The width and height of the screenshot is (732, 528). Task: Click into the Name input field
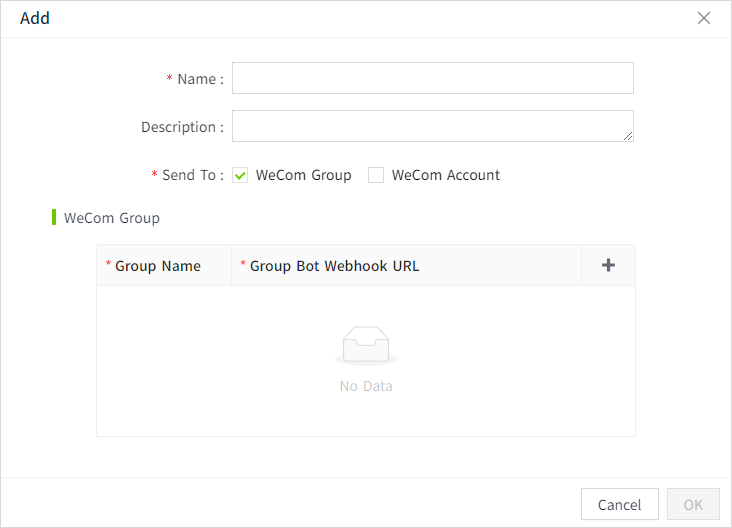(x=432, y=78)
